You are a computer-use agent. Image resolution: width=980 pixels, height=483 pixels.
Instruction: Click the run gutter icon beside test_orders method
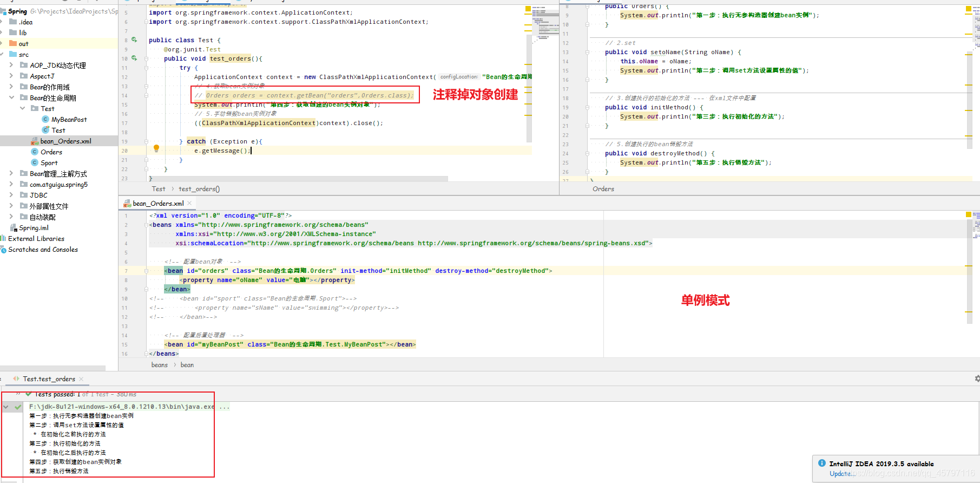tap(134, 58)
